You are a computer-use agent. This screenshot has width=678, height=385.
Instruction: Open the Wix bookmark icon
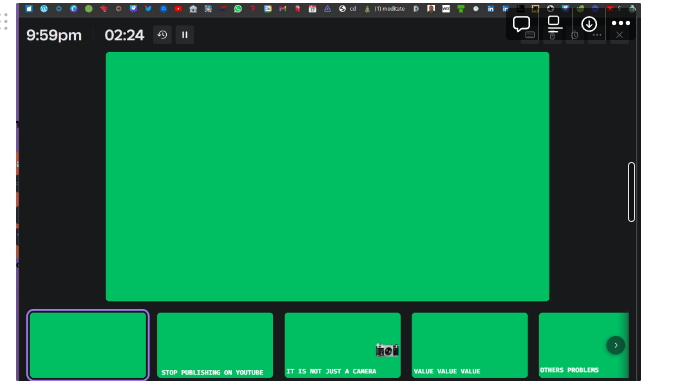click(446, 9)
